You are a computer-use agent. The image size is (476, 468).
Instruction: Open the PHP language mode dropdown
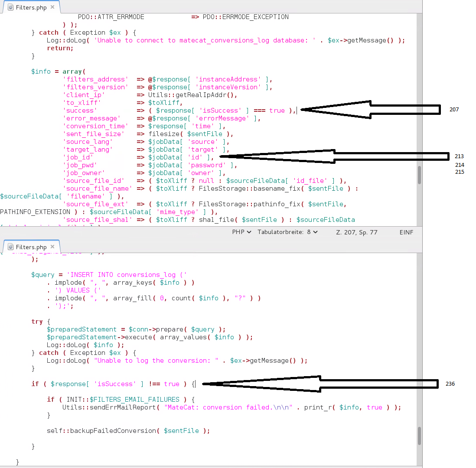point(241,232)
